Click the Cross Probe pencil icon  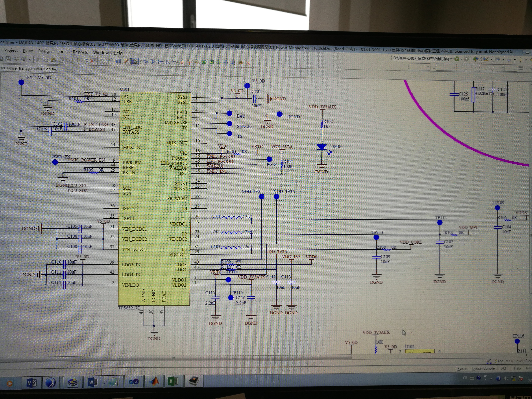coord(125,61)
